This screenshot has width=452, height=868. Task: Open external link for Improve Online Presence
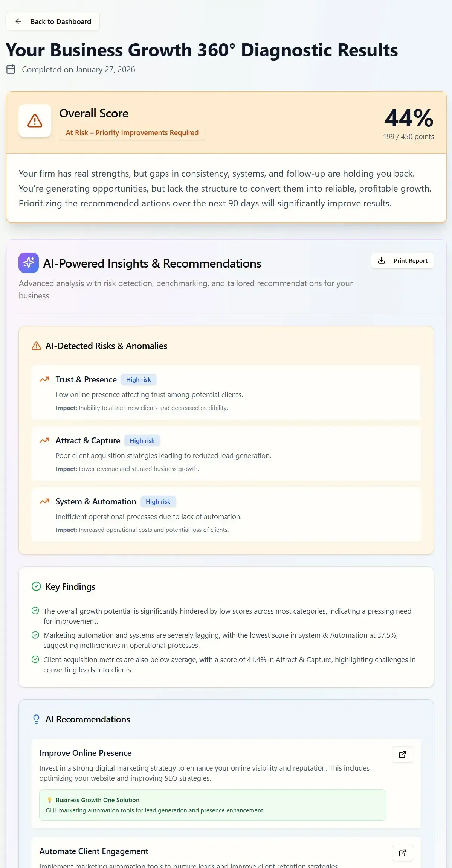pyautogui.click(x=402, y=755)
